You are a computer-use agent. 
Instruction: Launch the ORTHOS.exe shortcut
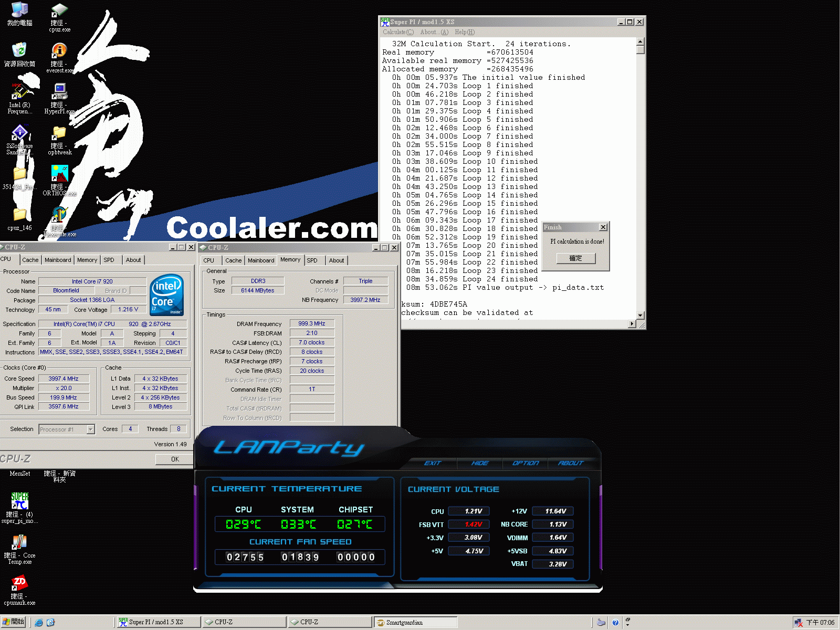(59, 181)
